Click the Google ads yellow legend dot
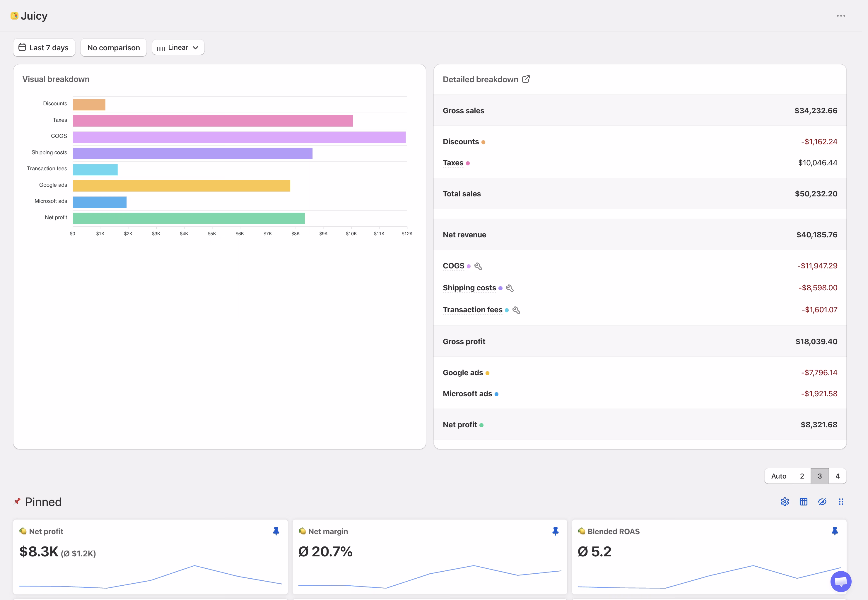 point(487,373)
